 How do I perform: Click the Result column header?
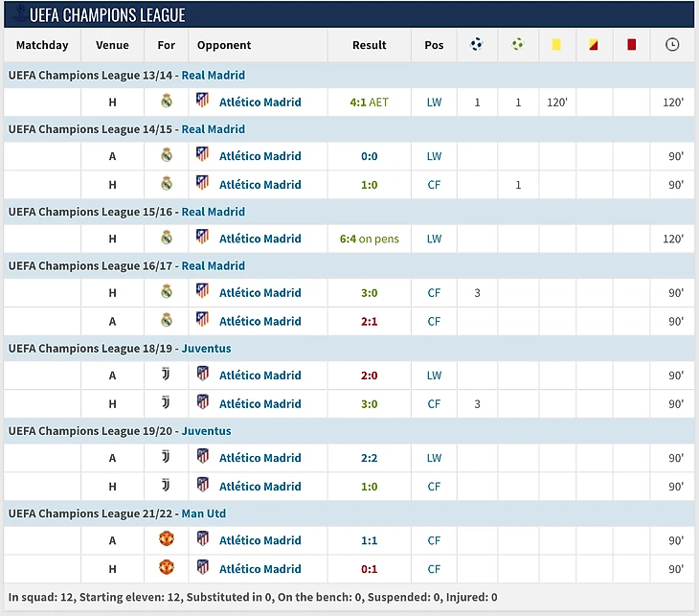369,45
